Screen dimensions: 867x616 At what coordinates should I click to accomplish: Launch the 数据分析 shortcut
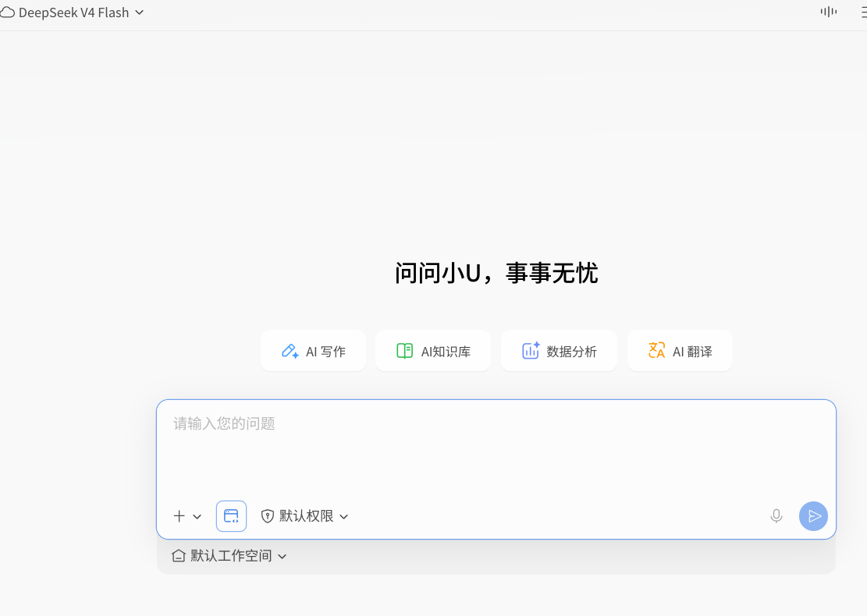click(x=559, y=352)
